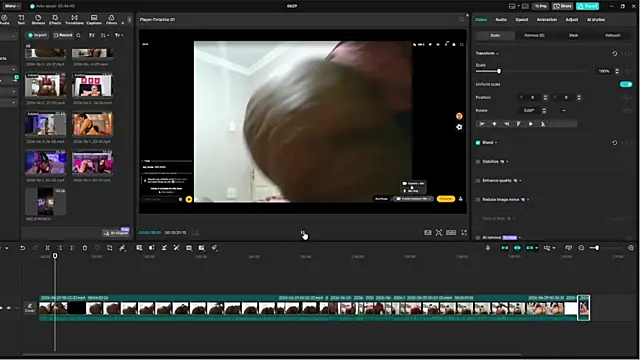
Task: Expand Reduce image noise options arrow
Action: click(x=528, y=200)
